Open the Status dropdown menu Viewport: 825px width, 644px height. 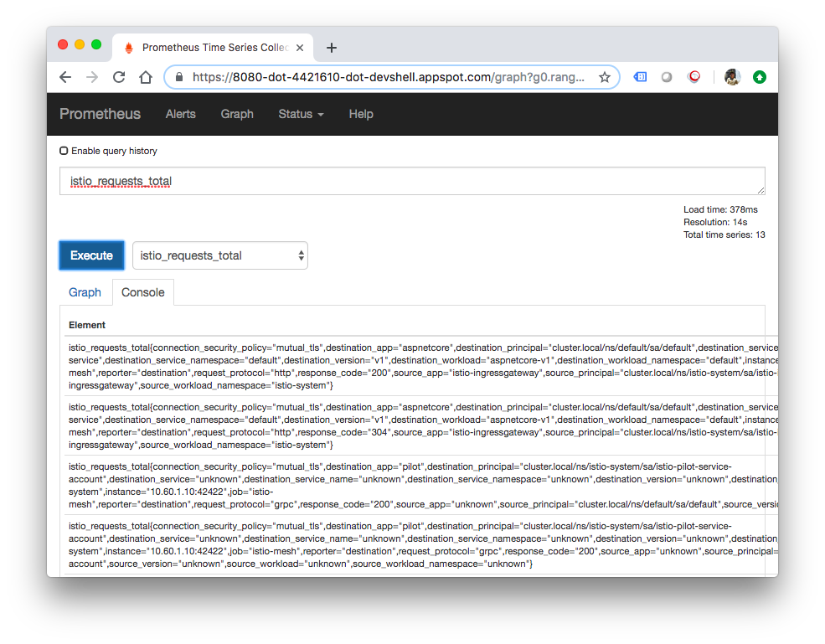(x=301, y=114)
